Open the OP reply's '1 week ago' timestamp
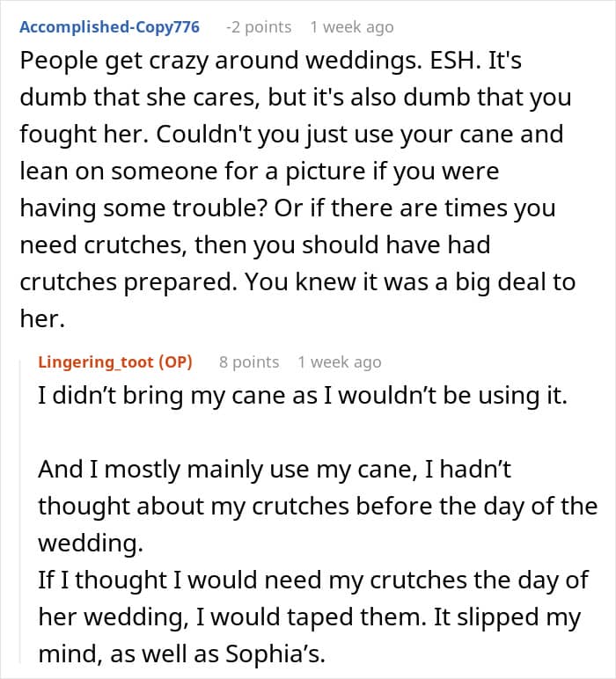616x679 pixels. 340,362
